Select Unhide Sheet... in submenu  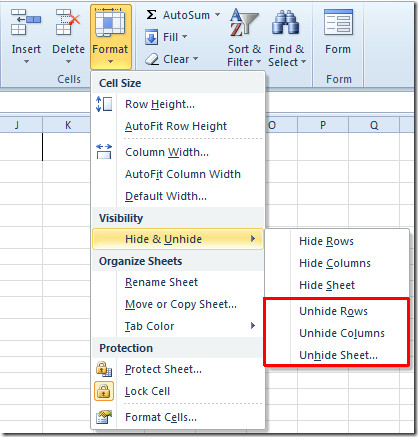tap(337, 355)
